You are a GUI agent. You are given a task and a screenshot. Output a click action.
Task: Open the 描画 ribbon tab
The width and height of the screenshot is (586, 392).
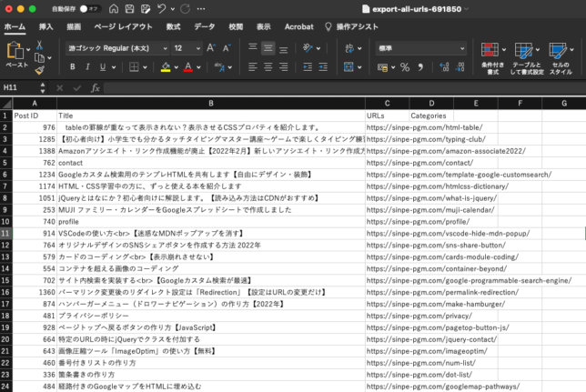(74, 26)
